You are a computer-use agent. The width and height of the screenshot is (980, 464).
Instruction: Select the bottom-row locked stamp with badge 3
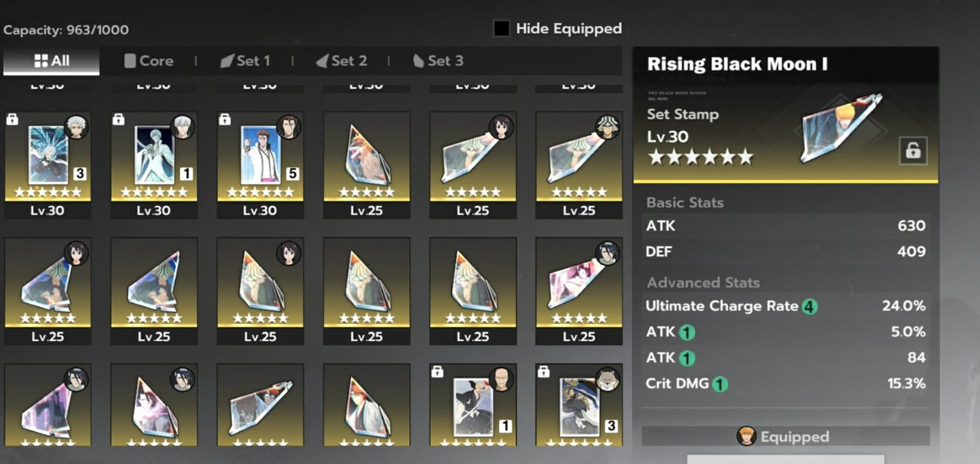click(578, 405)
